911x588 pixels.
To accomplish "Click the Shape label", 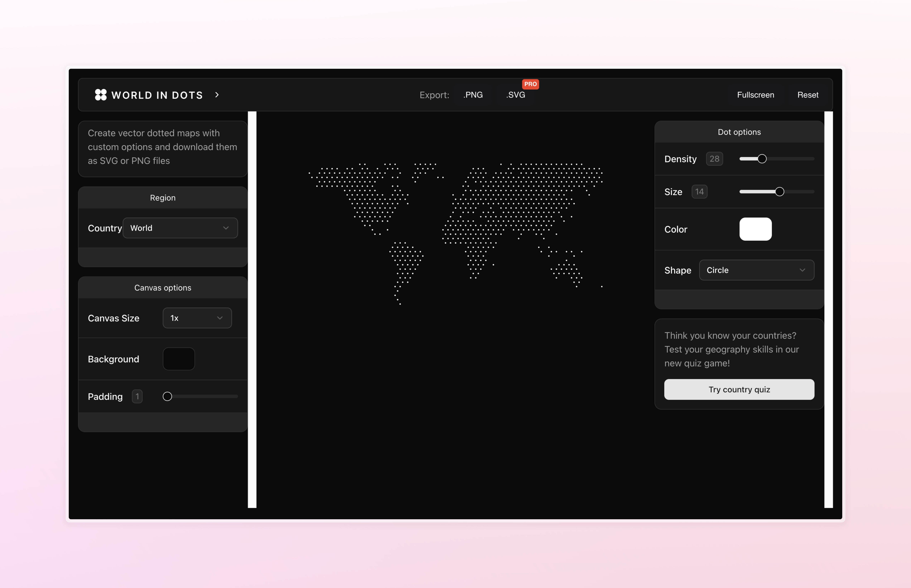I will (678, 270).
